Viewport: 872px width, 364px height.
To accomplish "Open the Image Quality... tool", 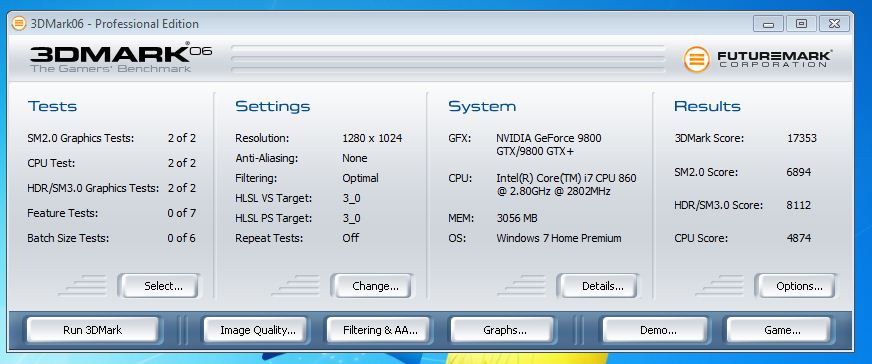I will tap(256, 330).
